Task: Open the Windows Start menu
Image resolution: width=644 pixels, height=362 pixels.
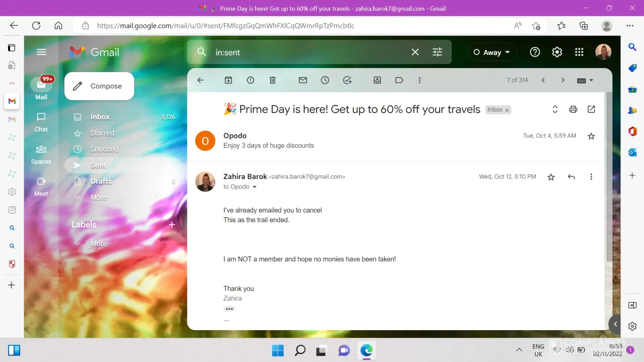Action: click(278, 350)
